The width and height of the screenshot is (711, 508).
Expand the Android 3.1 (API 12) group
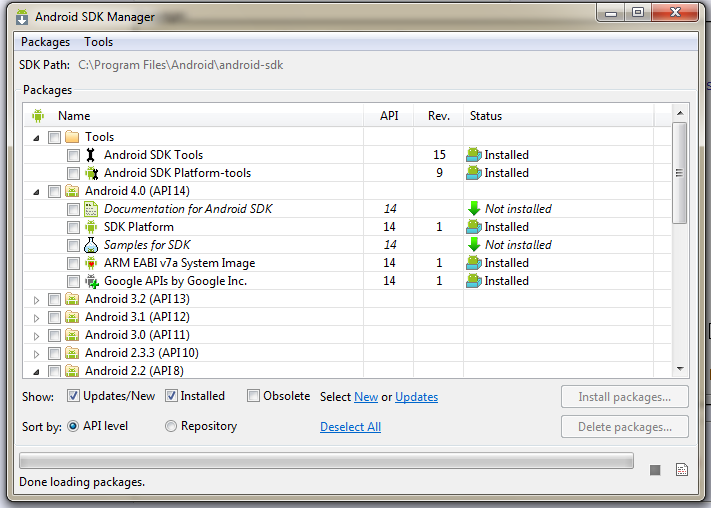pos(36,318)
